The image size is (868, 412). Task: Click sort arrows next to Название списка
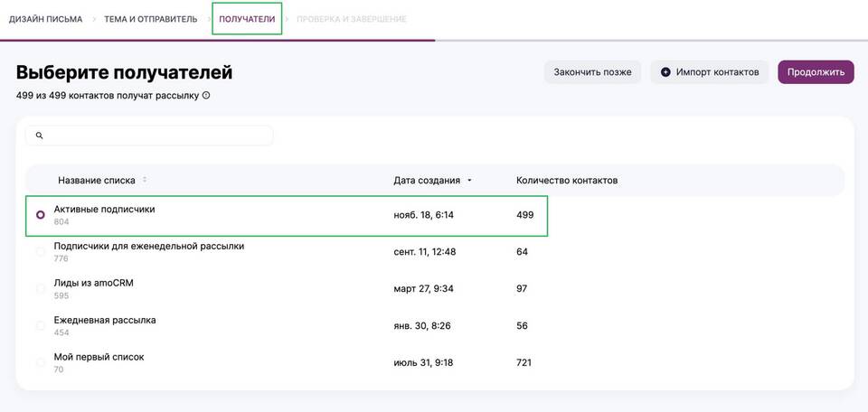145,180
